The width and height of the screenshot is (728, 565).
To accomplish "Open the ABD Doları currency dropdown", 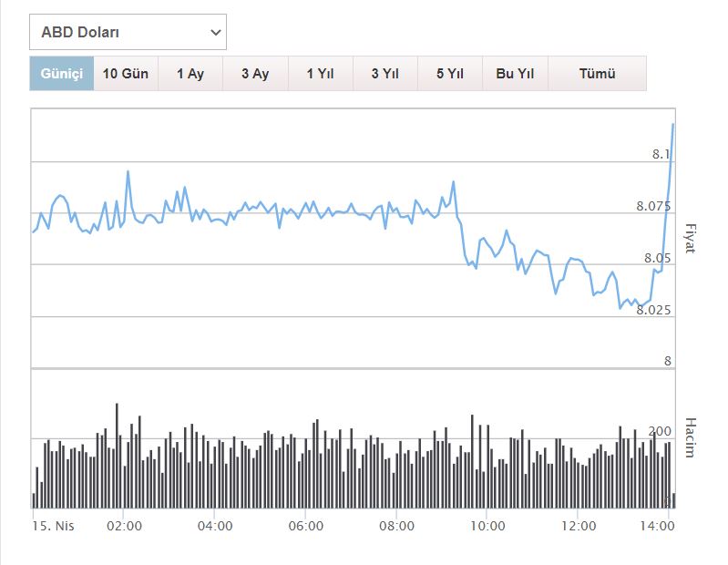I will [x=128, y=32].
